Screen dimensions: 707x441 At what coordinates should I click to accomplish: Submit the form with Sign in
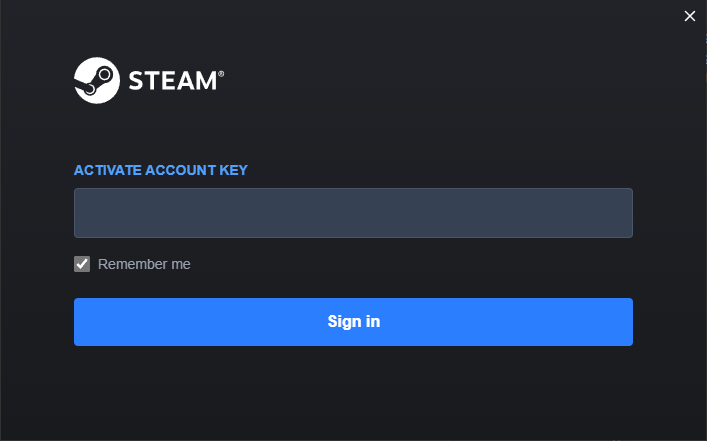[x=353, y=322]
